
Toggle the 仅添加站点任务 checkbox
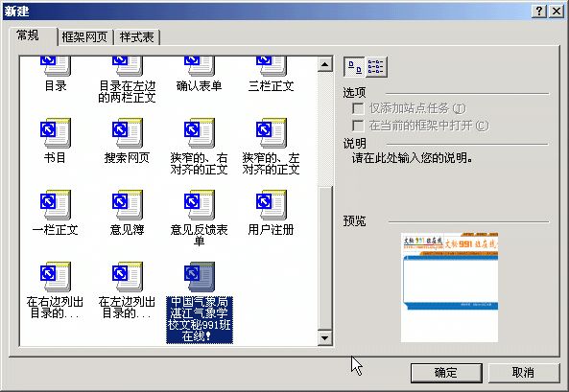(x=358, y=108)
